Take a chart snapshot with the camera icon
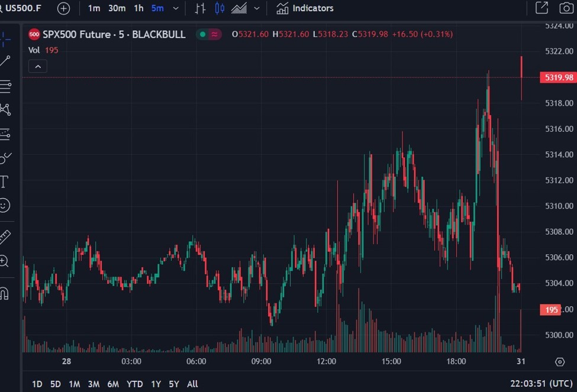 pyautogui.click(x=565, y=8)
